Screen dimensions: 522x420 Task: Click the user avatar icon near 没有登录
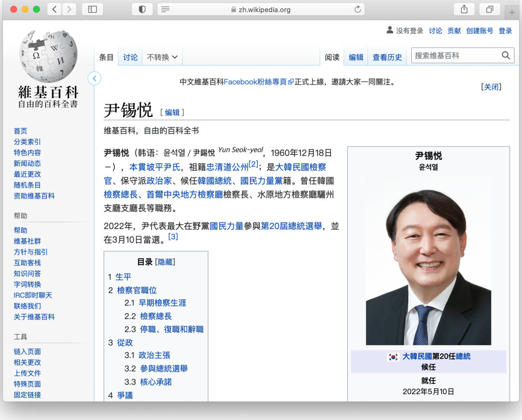pyautogui.click(x=390, y=30)
